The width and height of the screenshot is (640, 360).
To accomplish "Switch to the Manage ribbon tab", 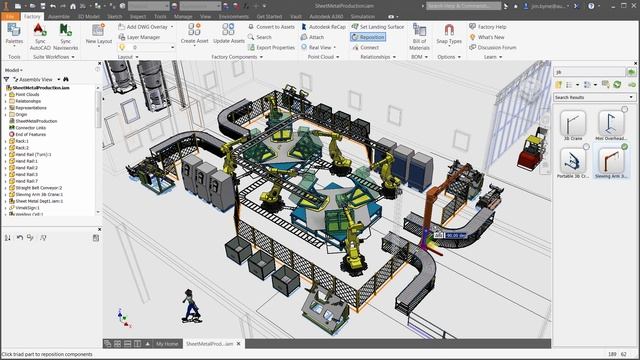I will click(183, 16).
